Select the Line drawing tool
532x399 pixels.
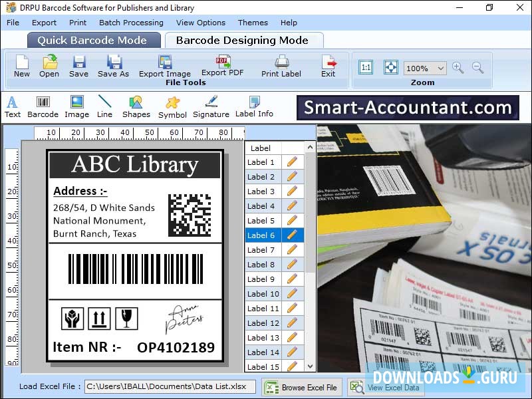(104, 106)
